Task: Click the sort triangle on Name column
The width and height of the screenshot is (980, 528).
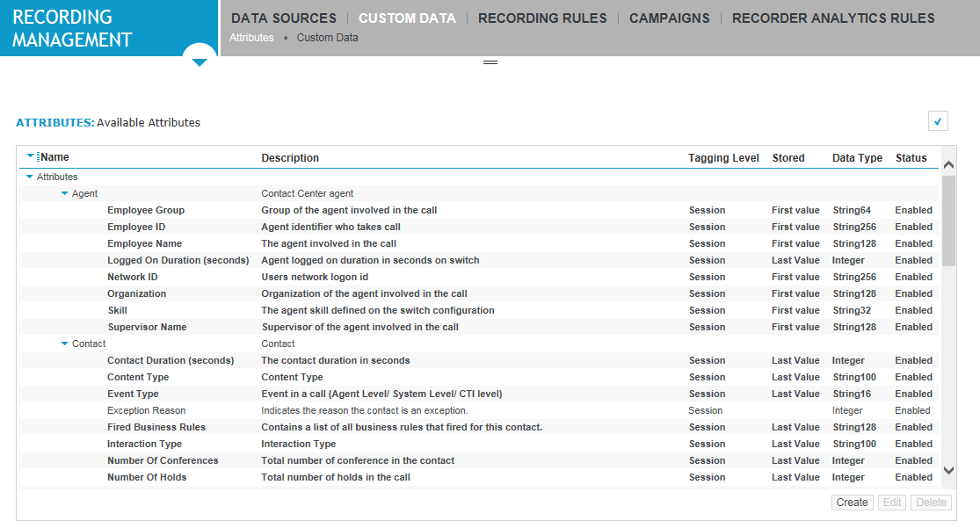Action: (x=32, y=156)
